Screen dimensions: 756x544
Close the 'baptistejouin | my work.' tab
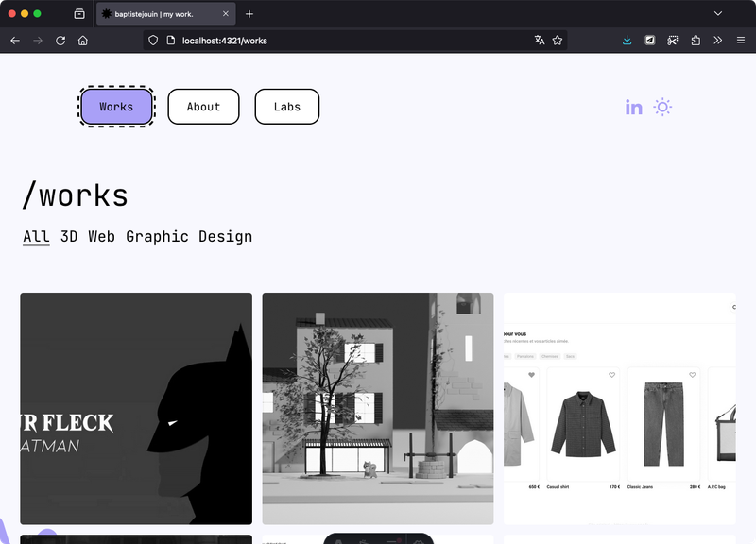coord(226,14)
